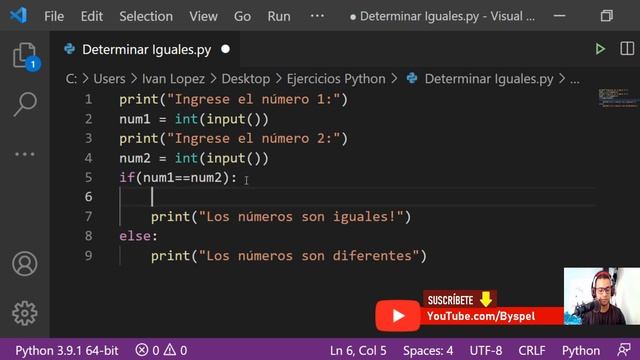Show errors and warnings in the status bar
Screen dimensions: 640x360
tap(161, 350)
